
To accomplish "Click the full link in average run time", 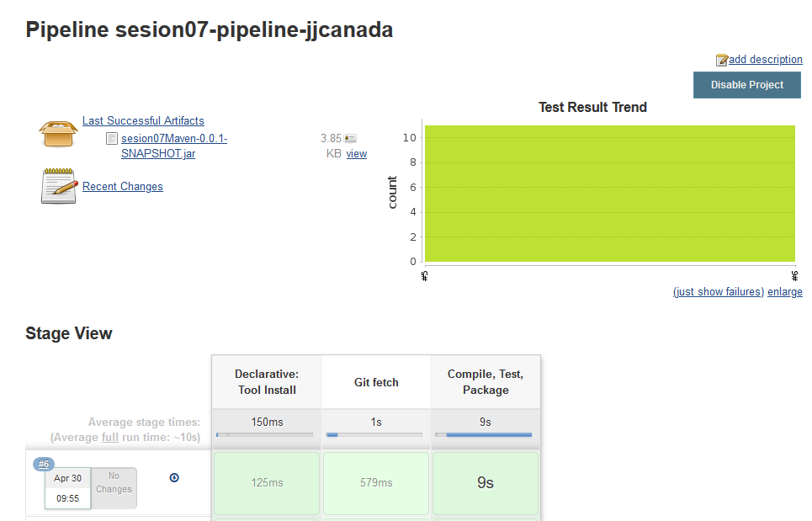I will [x=109, y=437].
